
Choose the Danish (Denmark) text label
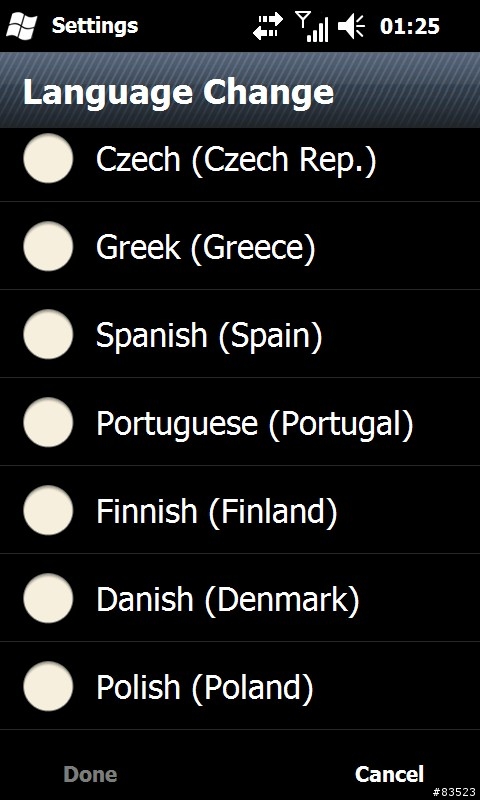(x=228, y=599)
